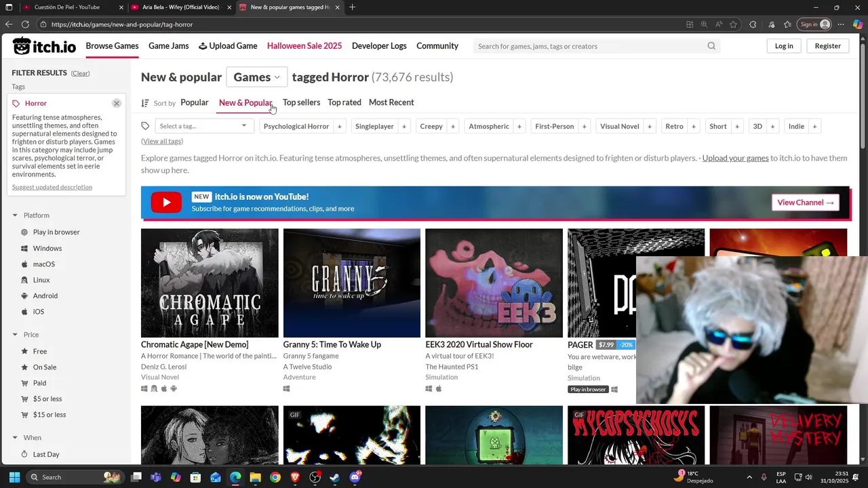868x488 pixels.
Task: Open Edge settings and more menu
Action: (841, 24)
